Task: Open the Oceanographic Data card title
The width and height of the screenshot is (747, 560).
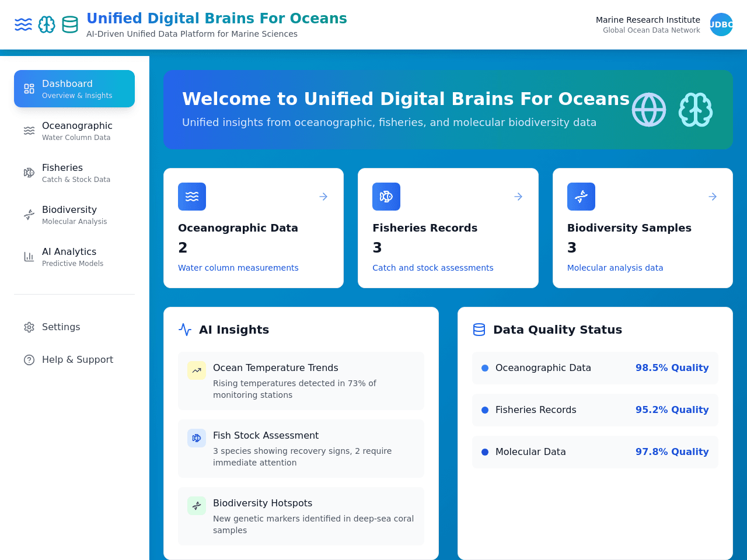Action: tap(238, 228)
